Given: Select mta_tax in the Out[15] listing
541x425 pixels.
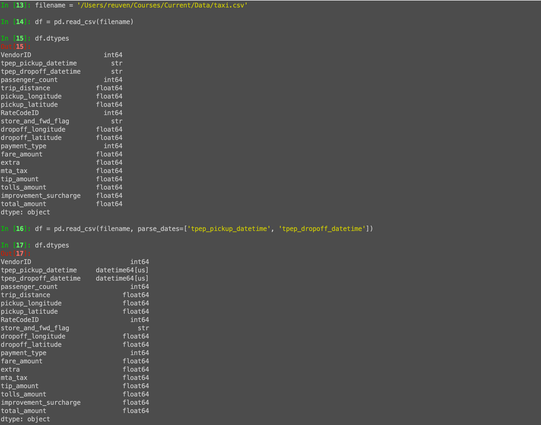Looking at the screenshot, I should (14, 171).
